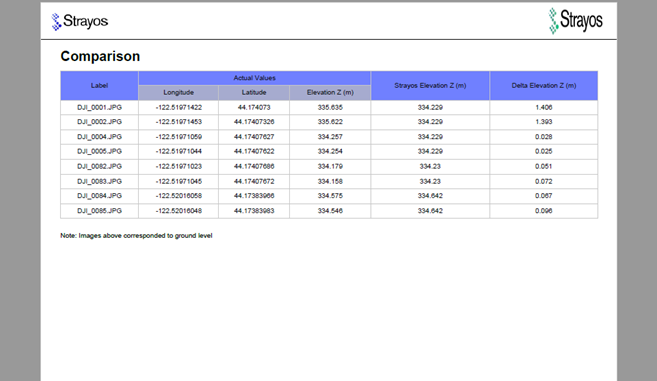Image resolution: width=657 pixels, height=381 pixels.
Task: Click the Delta Elevation Z (m) header
Action: 544,86
